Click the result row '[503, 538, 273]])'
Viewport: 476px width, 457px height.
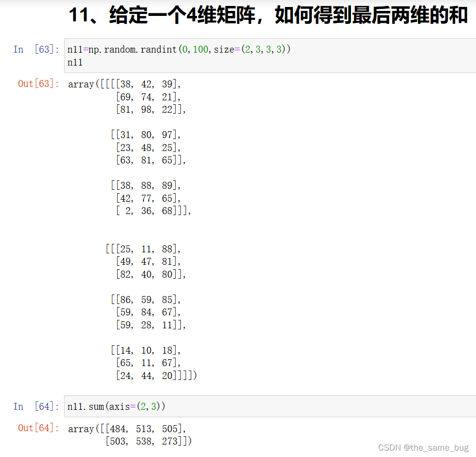pyautogui.click(x=149, y=441)
